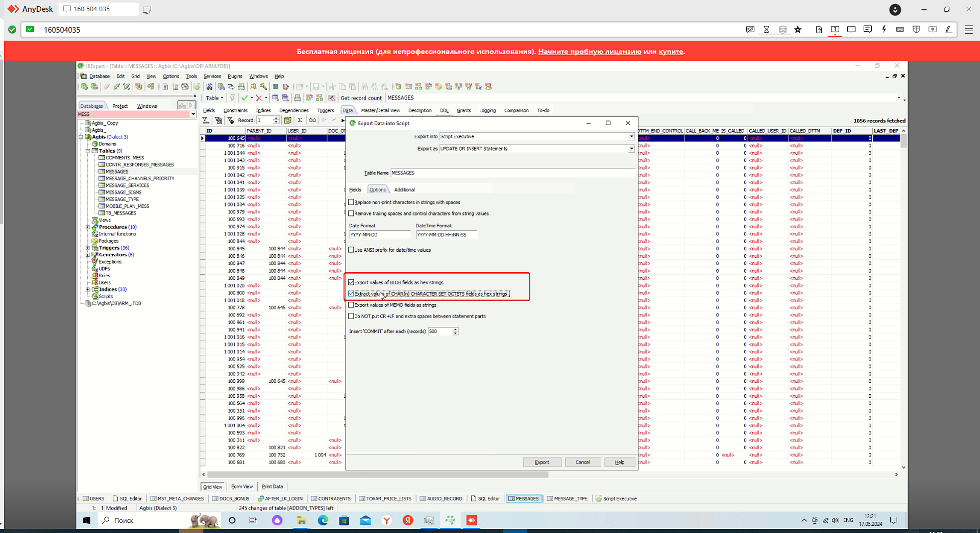The height and width of the screenshot is (533, 980).
Task: Switch to the Additional tab in export dialog
Action: 404,190
